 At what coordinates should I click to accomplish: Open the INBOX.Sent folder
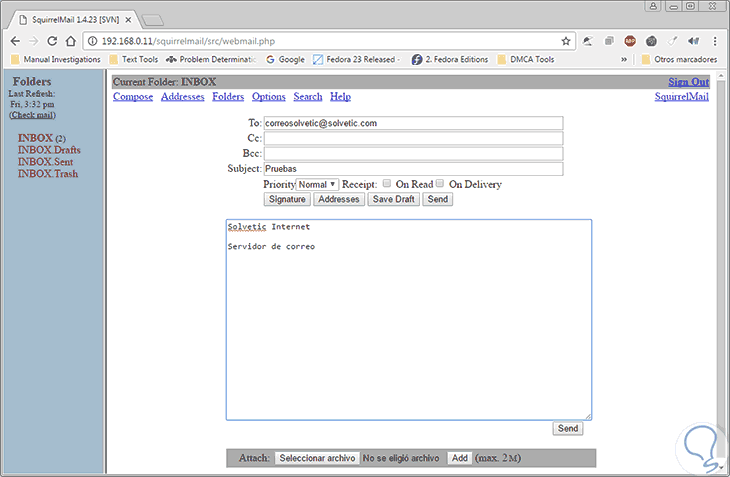coord(45,162)
